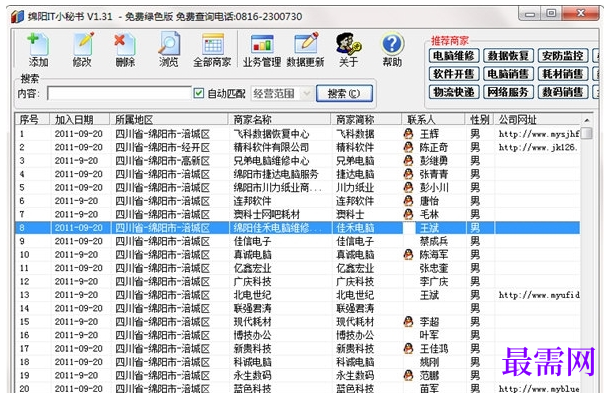Click 佳信电子 in merchant name column
The width and height of the screenshot is (614, 393).
(x=252, y=241)
